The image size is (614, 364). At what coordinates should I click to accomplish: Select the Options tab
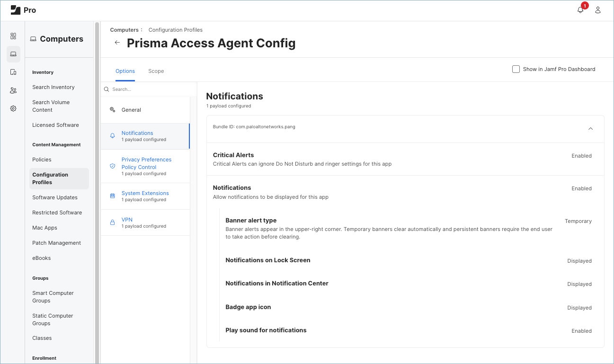coord(125,71)
